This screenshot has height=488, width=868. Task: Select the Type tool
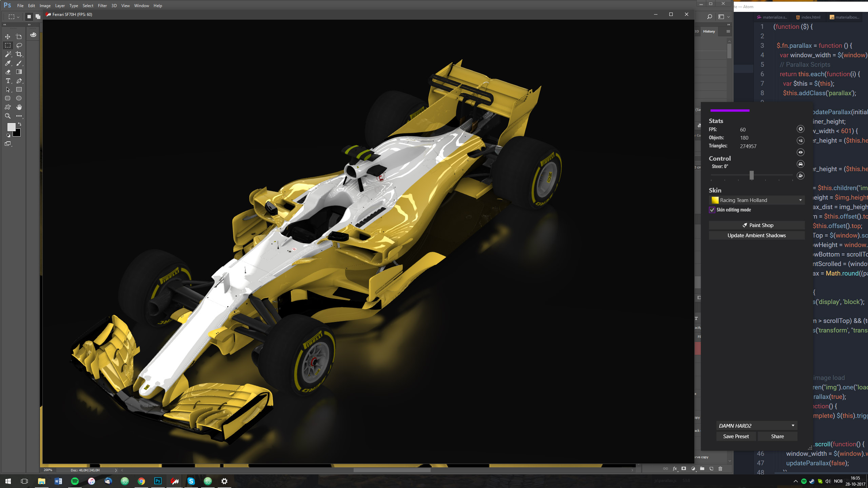7,81
